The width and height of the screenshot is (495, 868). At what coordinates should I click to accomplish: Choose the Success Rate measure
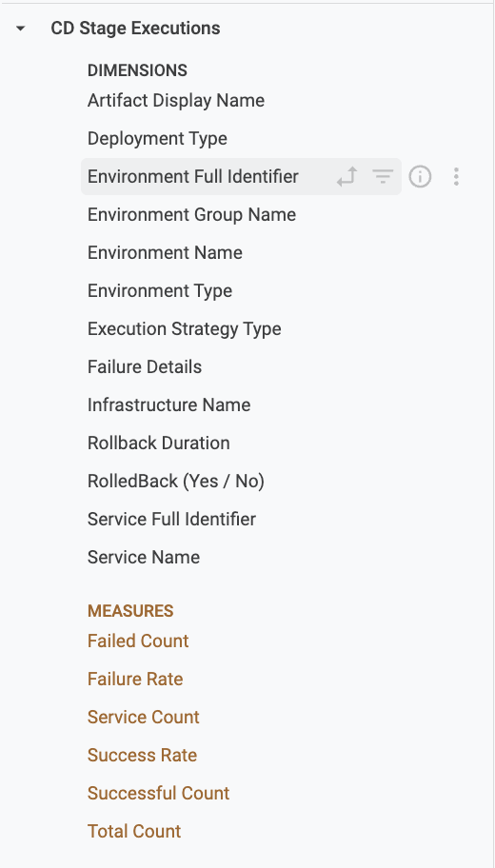[142, 756]
